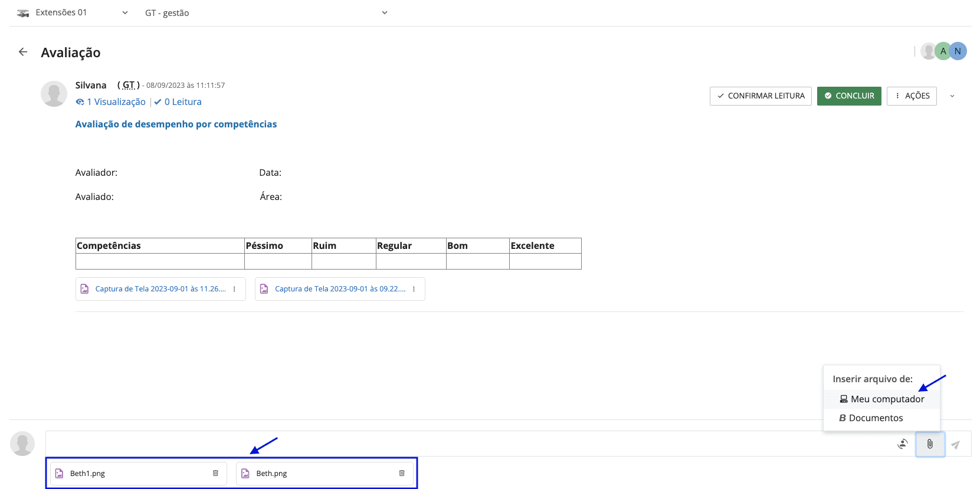Select Meu computador from insert menu
Image resolution: width=980 pixels, height=489 pixels.
coord(881,399)
